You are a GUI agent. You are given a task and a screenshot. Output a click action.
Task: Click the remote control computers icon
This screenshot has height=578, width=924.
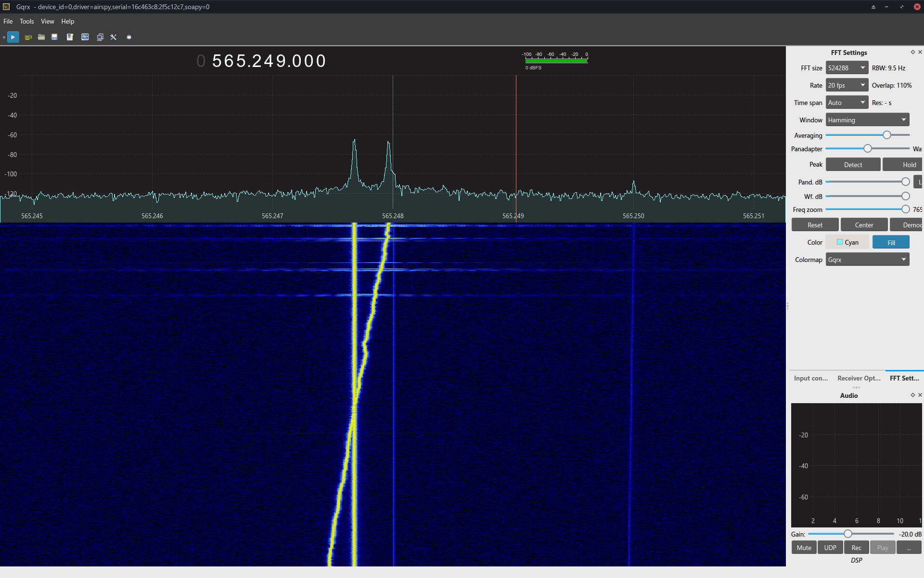point(100,37)
